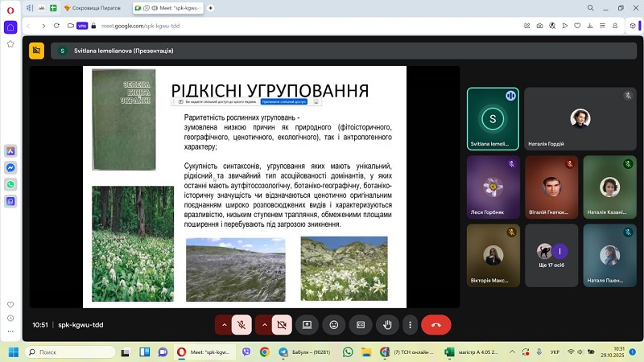Click the address bar with meet.google.com URL

click(242, 26)
